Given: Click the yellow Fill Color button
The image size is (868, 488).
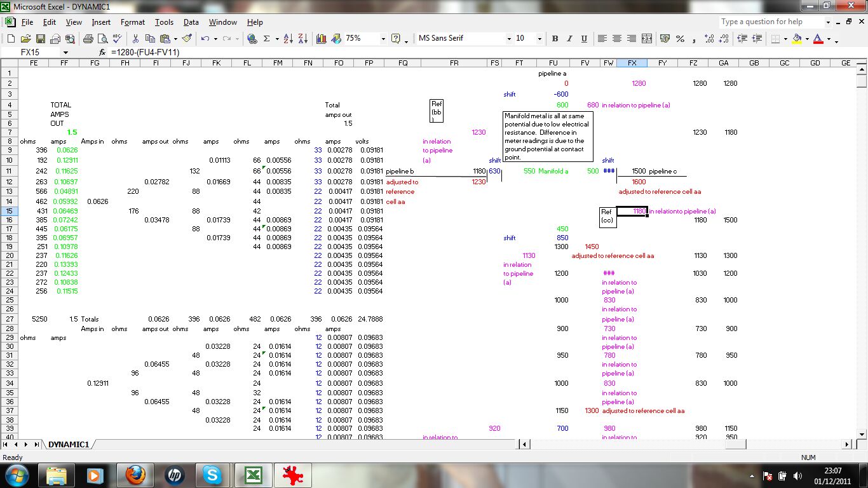Looking at the screenshot, I should [x=797, y=39].
